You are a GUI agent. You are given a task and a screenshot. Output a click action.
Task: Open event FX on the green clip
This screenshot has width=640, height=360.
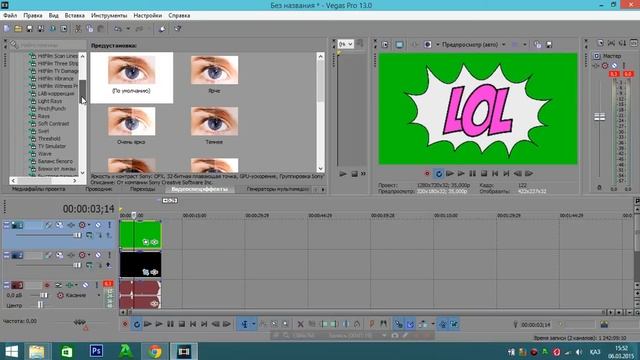coord(154,242)
